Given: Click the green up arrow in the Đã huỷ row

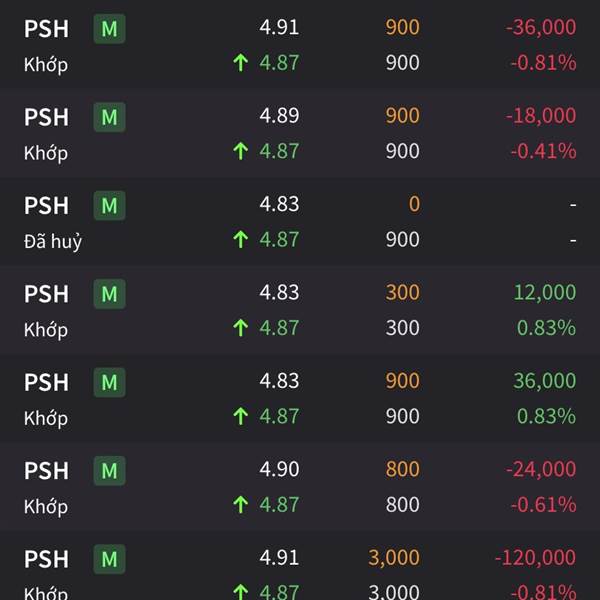Looking at the screenshot, I should (x=241, y=240).
